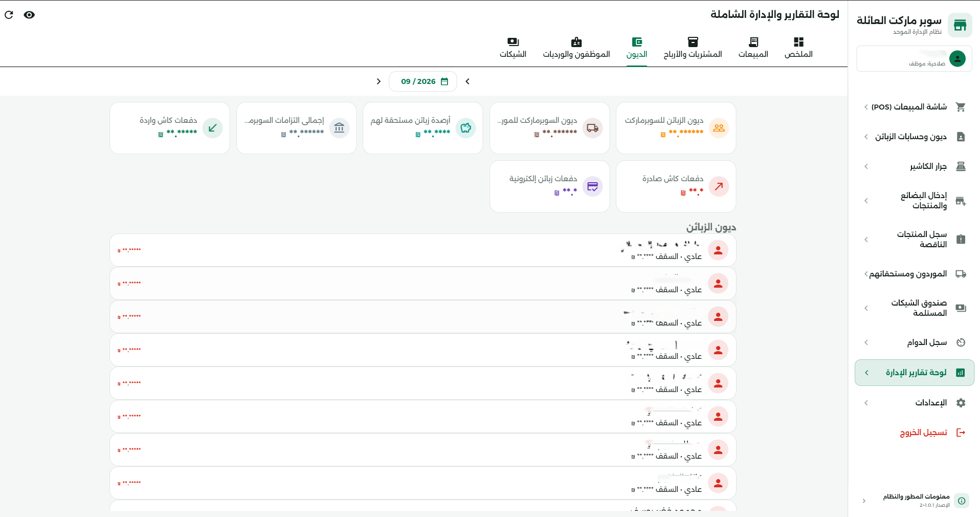The height and width of the screenshot is (517, 980).
Task: Click the user avatar in صلاحية موظف card
Action: pyautogui.click(x=957, y=59)
